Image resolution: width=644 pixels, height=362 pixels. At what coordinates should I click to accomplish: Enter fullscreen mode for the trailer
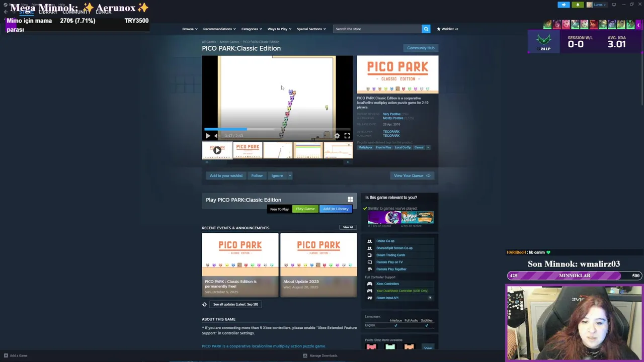click(x=347, y=136)
